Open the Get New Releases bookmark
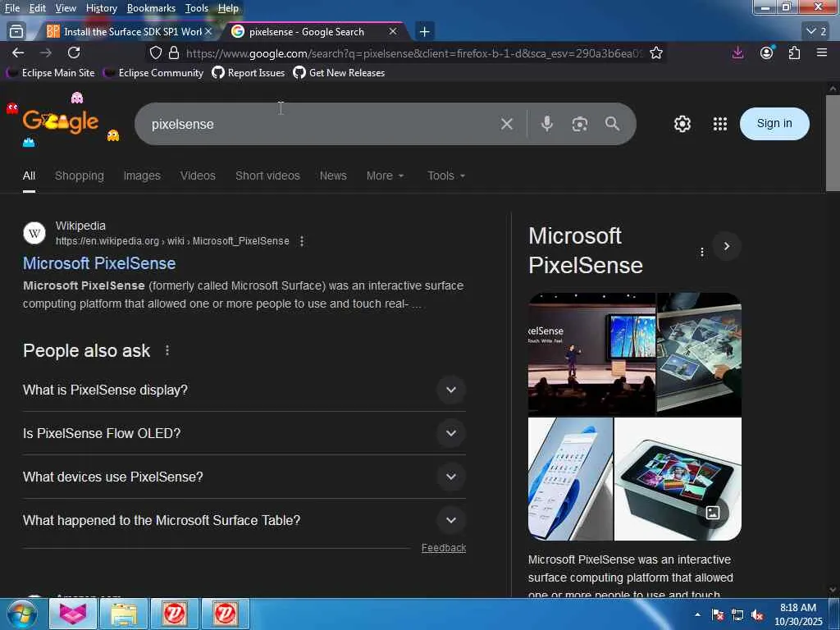This screenshot has height=630, width=840. click(x=339, y=73)
